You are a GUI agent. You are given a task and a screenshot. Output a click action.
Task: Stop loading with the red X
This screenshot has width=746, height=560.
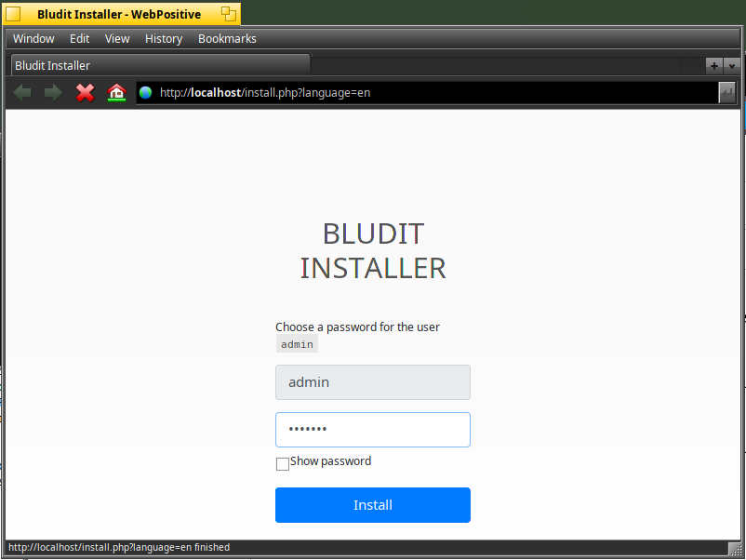[x=86, y=92]
